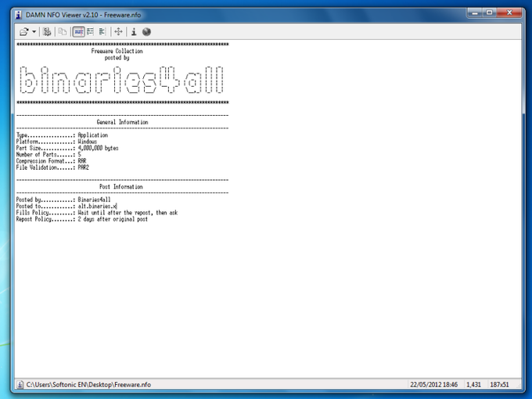Screen dimensions: 532x399
Task: Click the binaries4all ASCII art logo
Action: (x=121, y=80)
